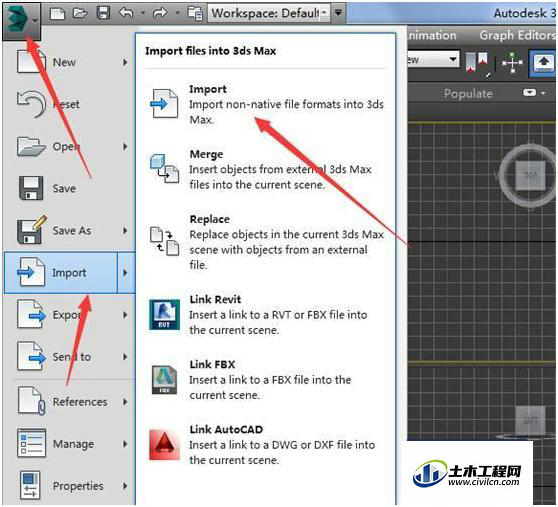Image resolution: width=558 pixels, height=507 pixels.
Task: Open the 3ds Max application menu logo
Action: [x=21, y=21]
